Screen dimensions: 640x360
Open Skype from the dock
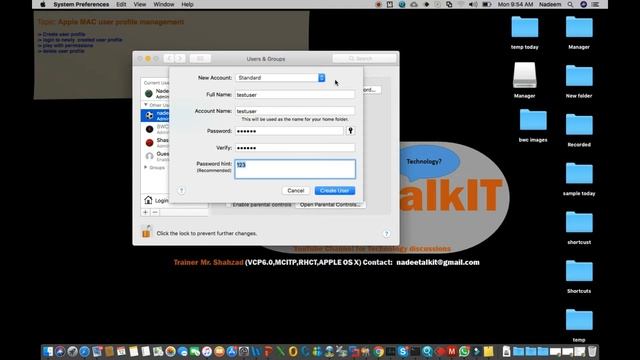point(403,351)
